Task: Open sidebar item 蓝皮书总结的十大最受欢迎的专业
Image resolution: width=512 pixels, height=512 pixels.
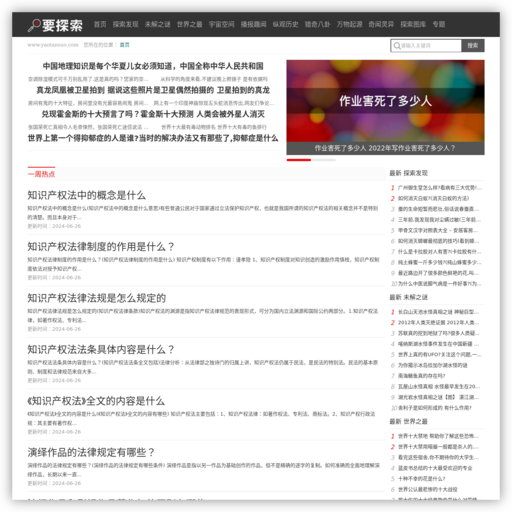Action: tap(435, 468)
